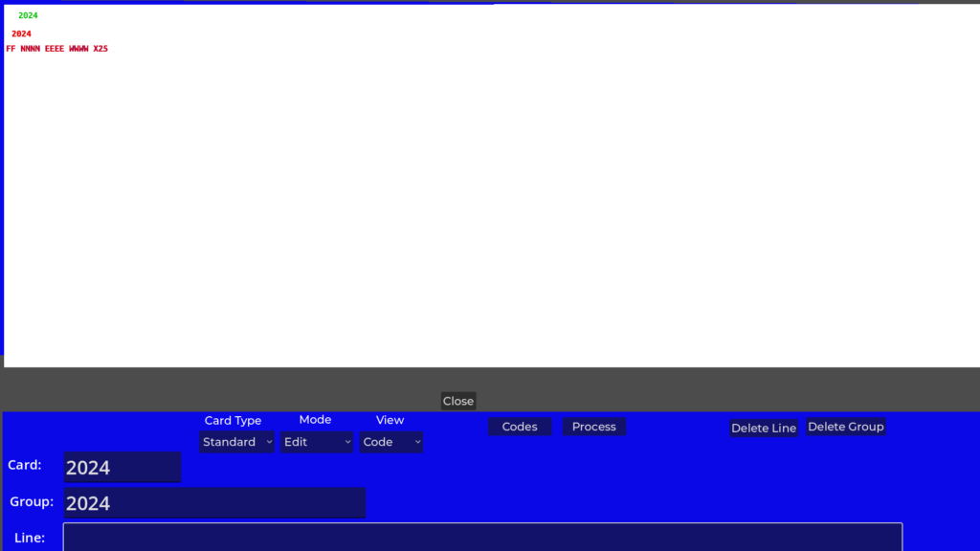Click the "Line:" field label

(30, 538)
